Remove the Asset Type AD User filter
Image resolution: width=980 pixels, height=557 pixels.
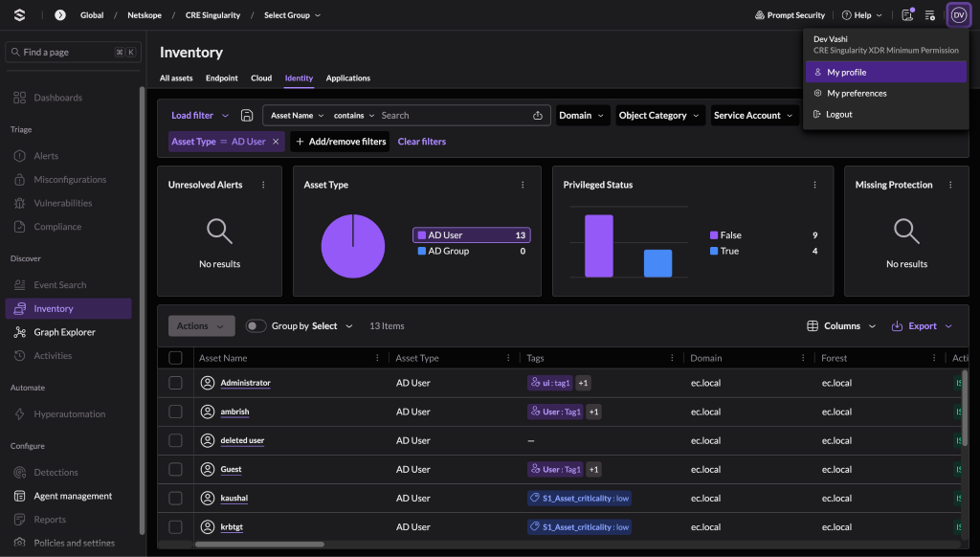276,142
